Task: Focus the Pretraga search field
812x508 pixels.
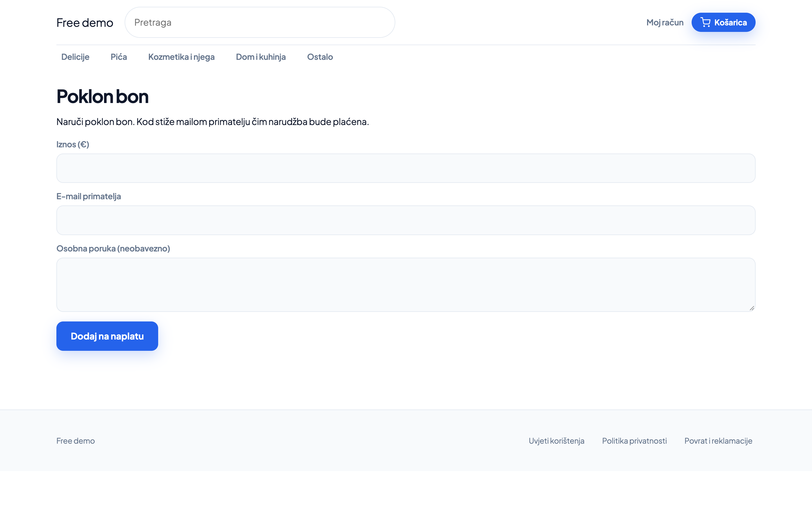Action: (x=260, y=22)
